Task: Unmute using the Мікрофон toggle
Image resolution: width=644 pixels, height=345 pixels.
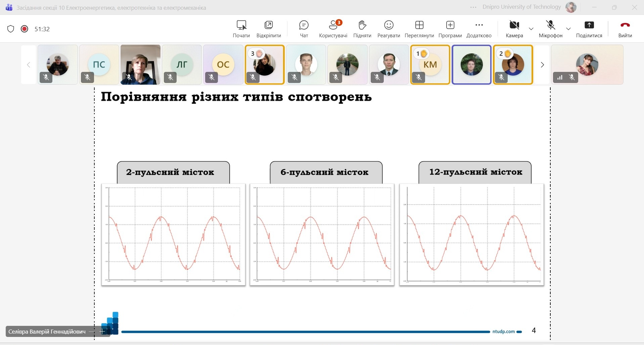Action: coord(550,29)
